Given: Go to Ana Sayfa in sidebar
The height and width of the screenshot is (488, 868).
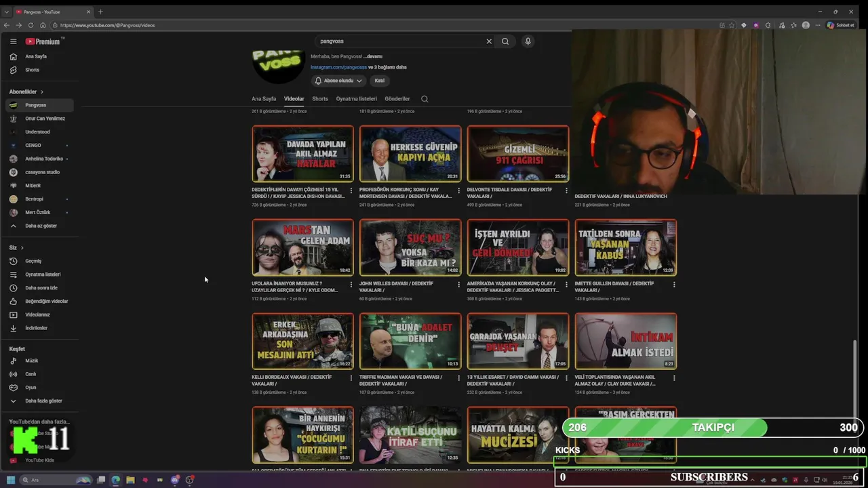Looking at the screenshot, I should 41,56.
